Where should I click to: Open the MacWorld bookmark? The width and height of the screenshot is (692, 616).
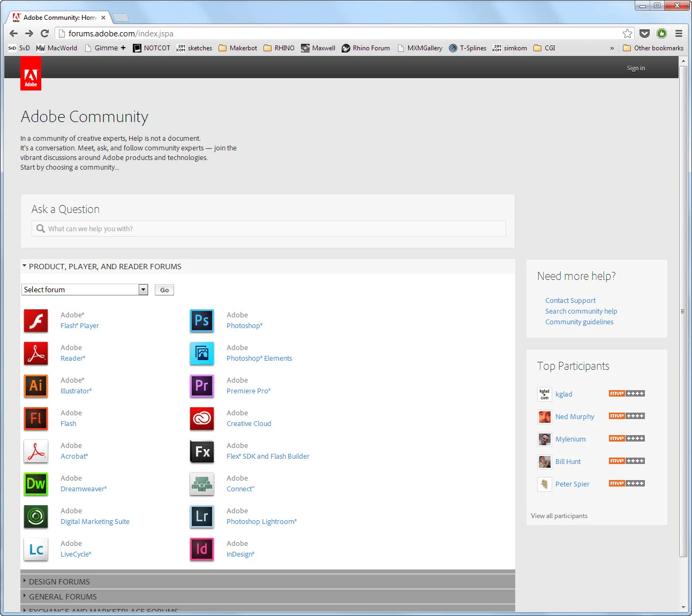coord(56,48)
